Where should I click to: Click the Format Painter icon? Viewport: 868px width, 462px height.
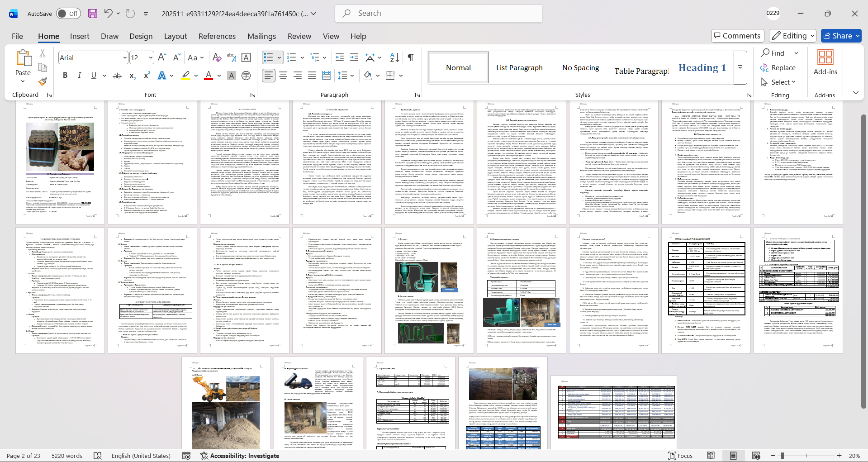click(x=43, y=81)
